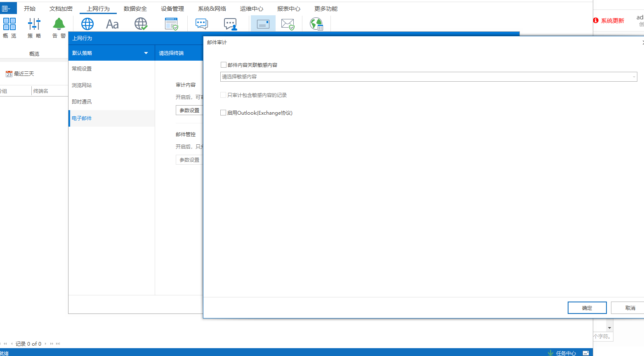
Task: Click the 概览 overview grid icon
Action: pyautogui.click(x=9, y=24)
